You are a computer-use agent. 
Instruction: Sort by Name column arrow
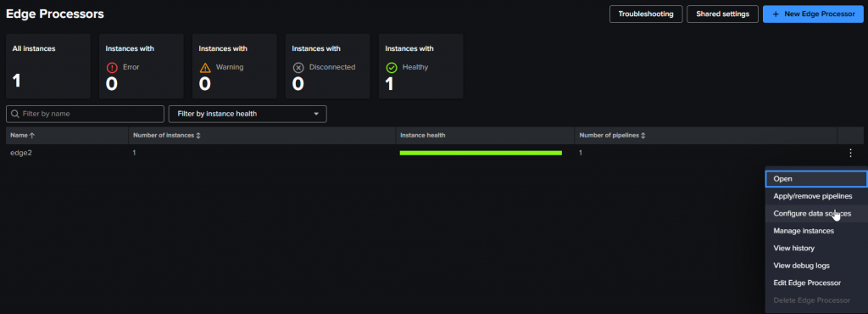31,135
